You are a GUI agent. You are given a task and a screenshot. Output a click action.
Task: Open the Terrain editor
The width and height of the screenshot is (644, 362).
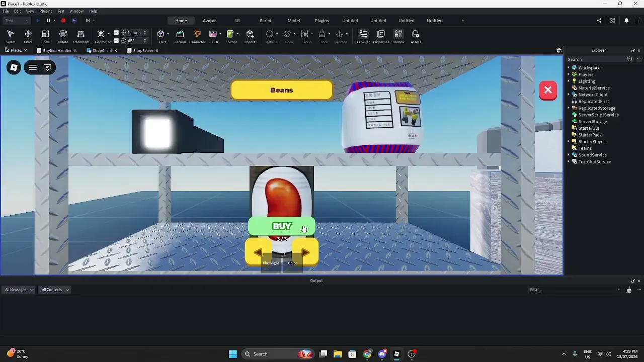click(180, 36)
